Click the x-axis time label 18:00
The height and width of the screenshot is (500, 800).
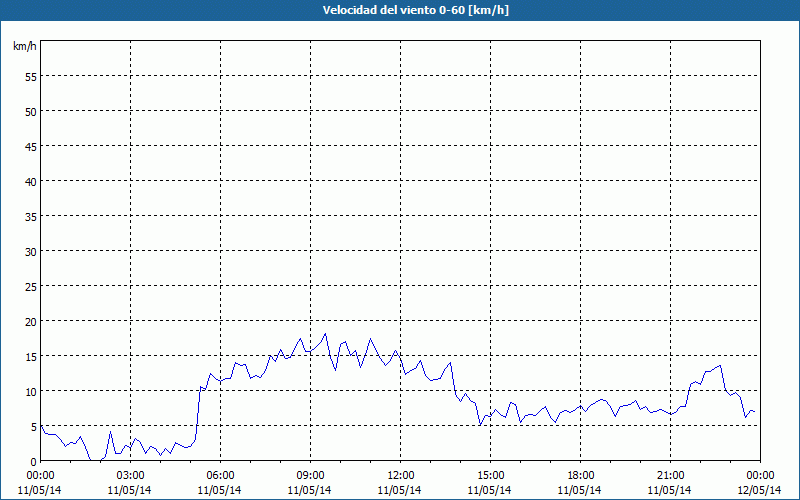pyautogui.click(x=581, y=476)
